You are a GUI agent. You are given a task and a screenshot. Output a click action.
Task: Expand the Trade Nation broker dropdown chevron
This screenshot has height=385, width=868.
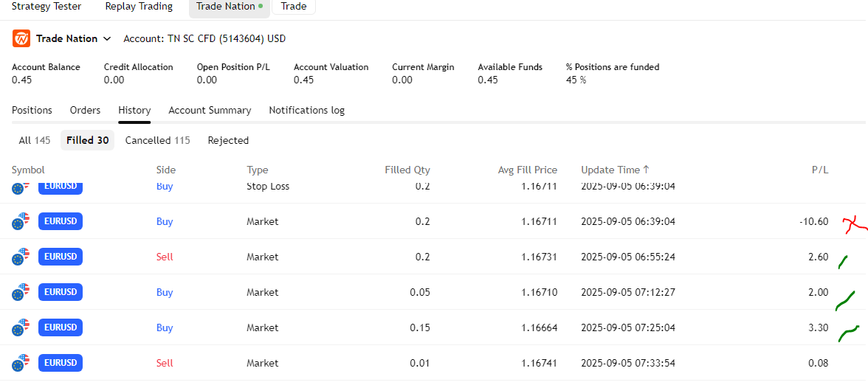pyautogui.click(x=107, y=38)
